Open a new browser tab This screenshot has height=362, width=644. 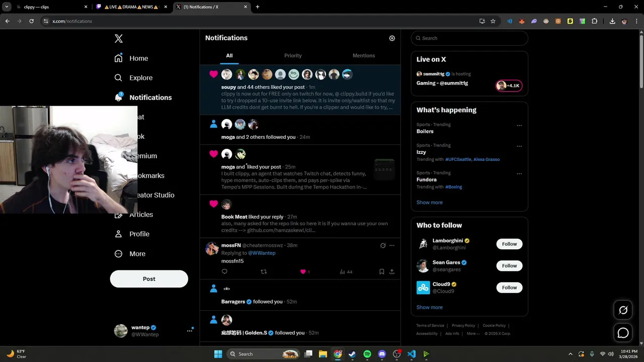point(258,7)
